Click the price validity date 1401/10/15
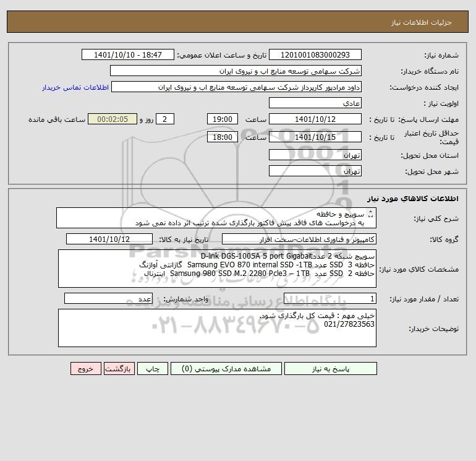Viewport: 476px width, 461px height. [315, 137]
